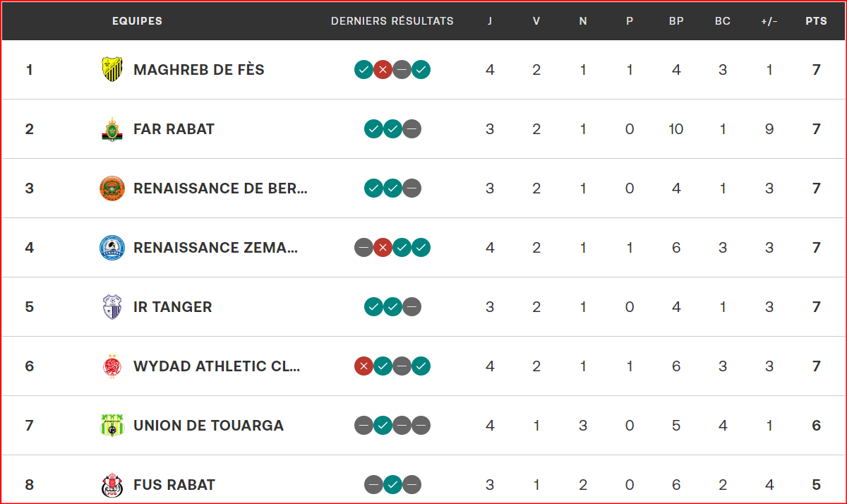Viewport: 847px width, 504px height.
Task: Click the IR Tanger club crest
Action: click(x=112, y=307)
